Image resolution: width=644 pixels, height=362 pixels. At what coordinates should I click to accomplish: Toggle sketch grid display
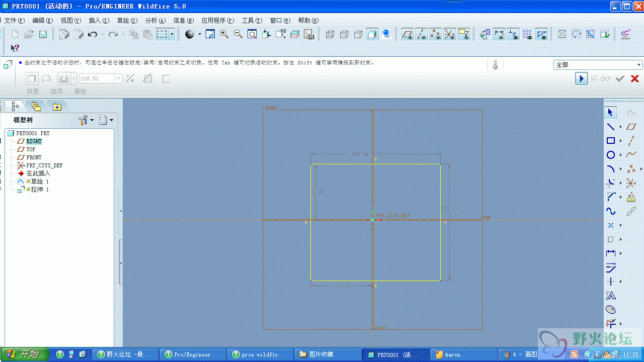pos(527,34)
